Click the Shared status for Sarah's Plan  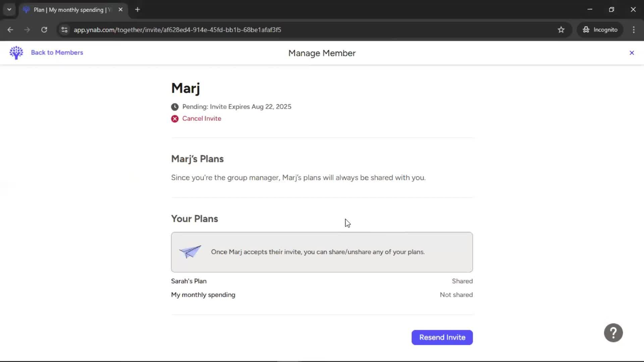pos(462,281)
